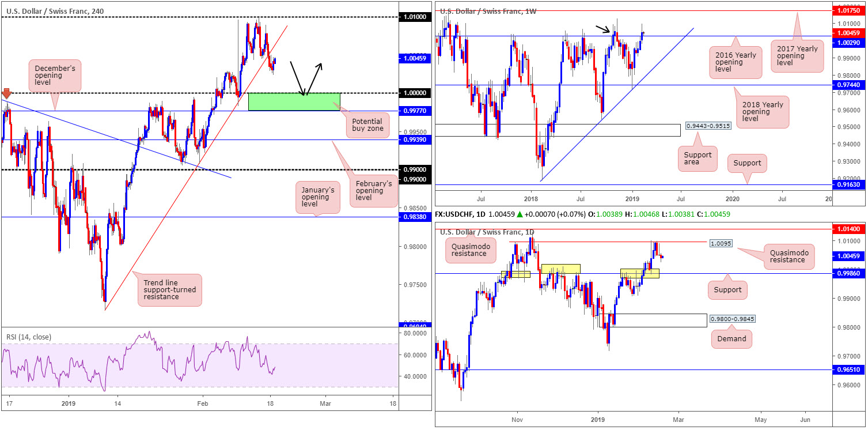
Task: Click the 'U.S. Dollar / Swiss Franc, 1W' chart title
Action: pos(488,10)
